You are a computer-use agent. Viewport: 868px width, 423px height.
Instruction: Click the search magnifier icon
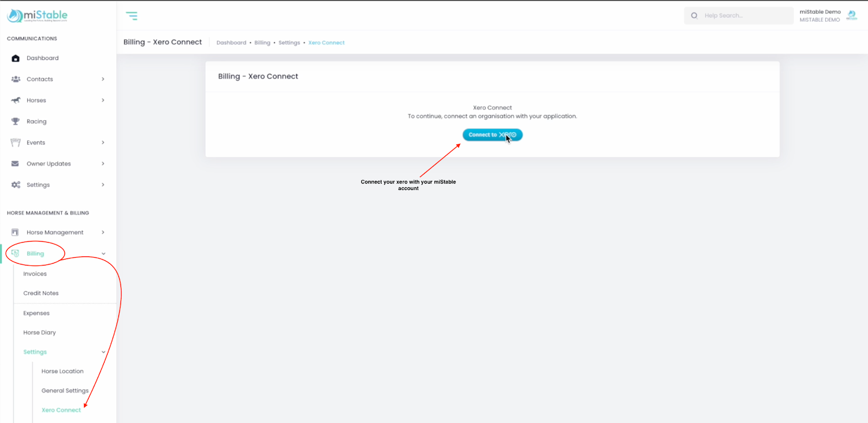tap(694, 16)
